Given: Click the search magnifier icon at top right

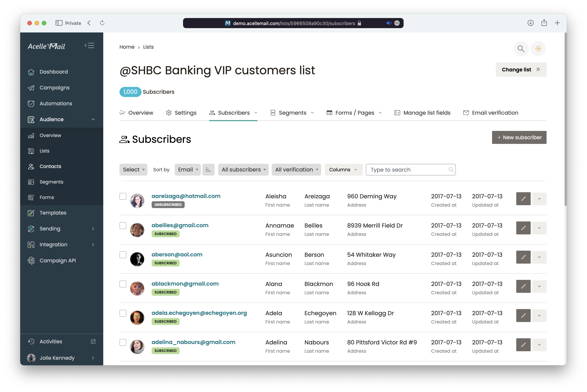Looking at the screenshot, I should pos(521,49).
